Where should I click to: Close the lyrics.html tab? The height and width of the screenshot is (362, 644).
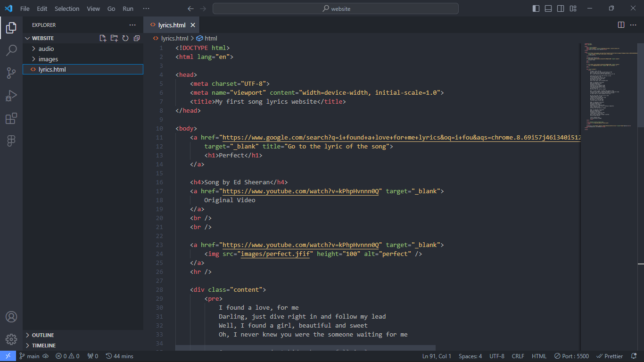tap(193, 25)
